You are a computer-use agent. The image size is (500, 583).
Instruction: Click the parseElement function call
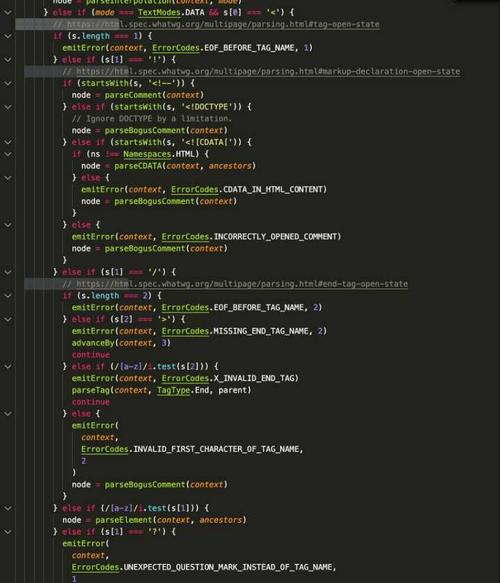click(x=124, y=520)
